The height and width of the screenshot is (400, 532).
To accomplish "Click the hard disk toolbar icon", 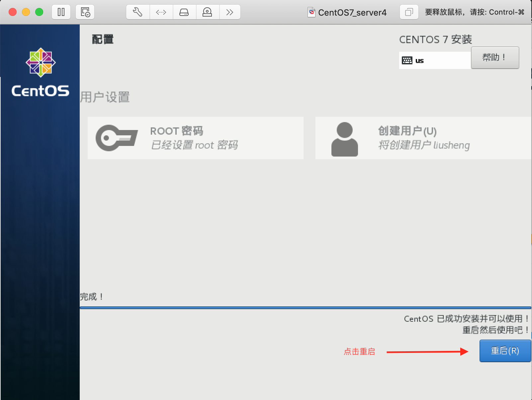I will coord(184,12).
